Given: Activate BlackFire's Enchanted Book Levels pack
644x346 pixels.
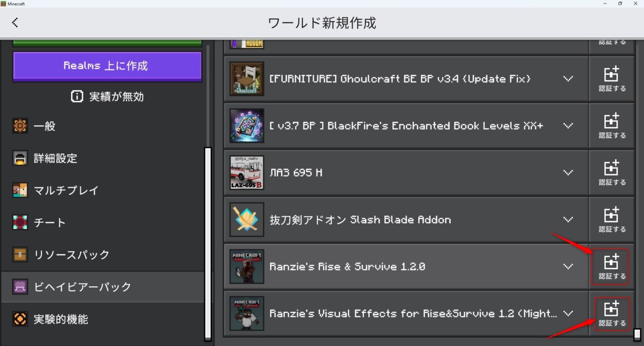Looking at the screenshot, I should tap(612, 126).
